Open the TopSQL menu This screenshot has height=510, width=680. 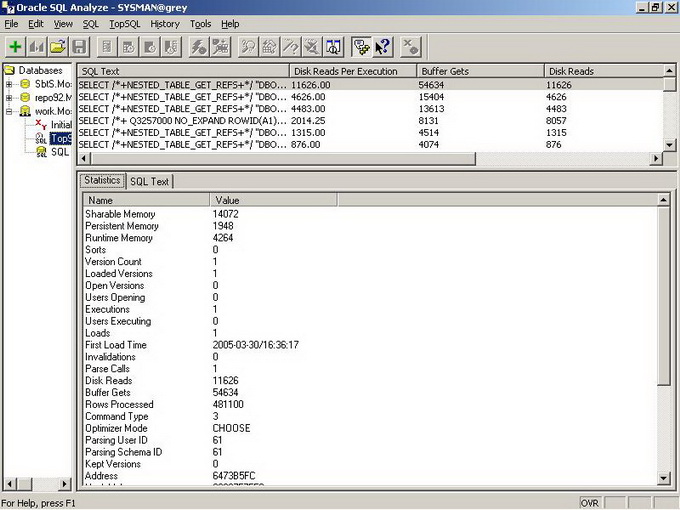[x=125, y=24]
